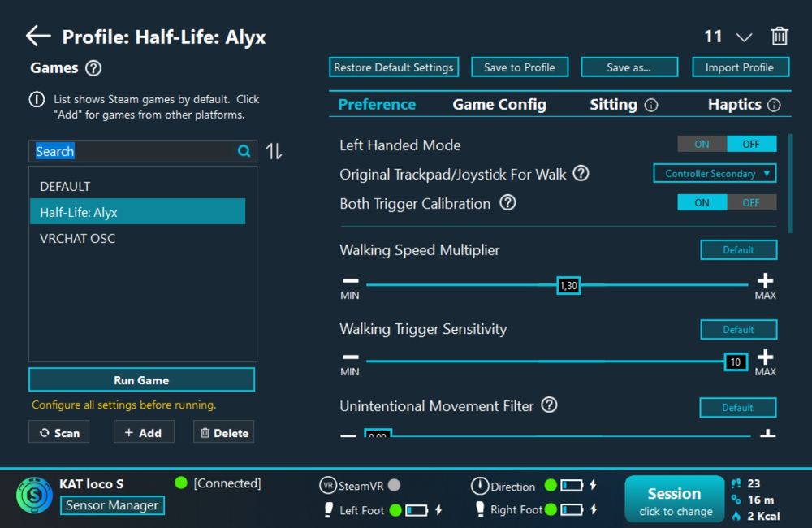Click the calories flame icon
Image resolution: width=812 pixels, height=528 pixels.
click(736, 515)
